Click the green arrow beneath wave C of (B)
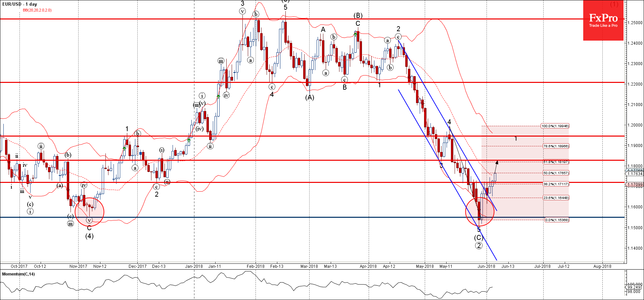 355,34
